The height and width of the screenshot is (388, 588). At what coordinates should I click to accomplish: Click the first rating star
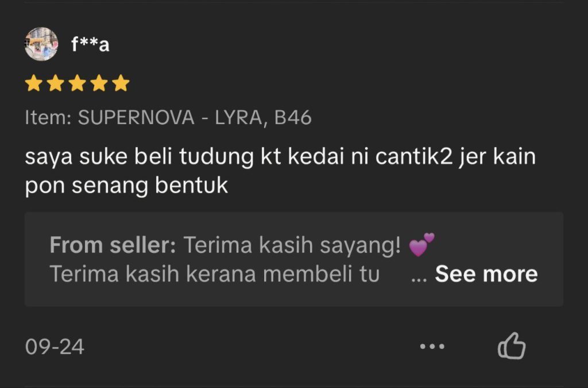(x=34, y=84)
